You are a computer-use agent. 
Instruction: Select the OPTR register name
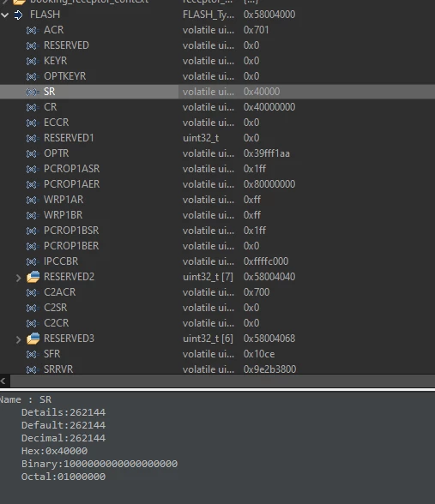click(x=57, y=153)
